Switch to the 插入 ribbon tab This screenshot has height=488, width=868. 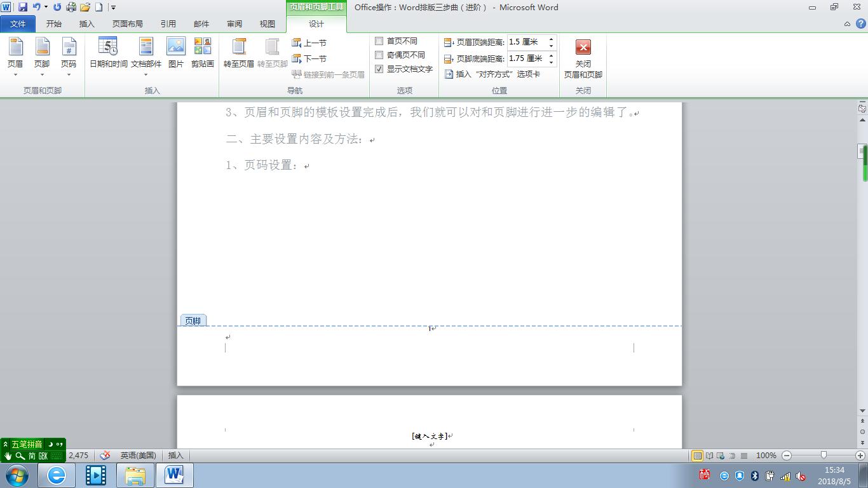coord(86,24)
